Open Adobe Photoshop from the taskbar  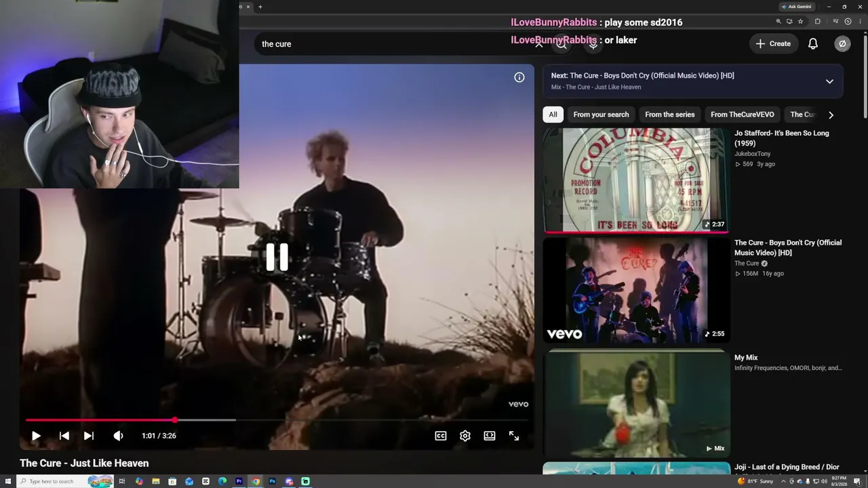pos(273,481)
